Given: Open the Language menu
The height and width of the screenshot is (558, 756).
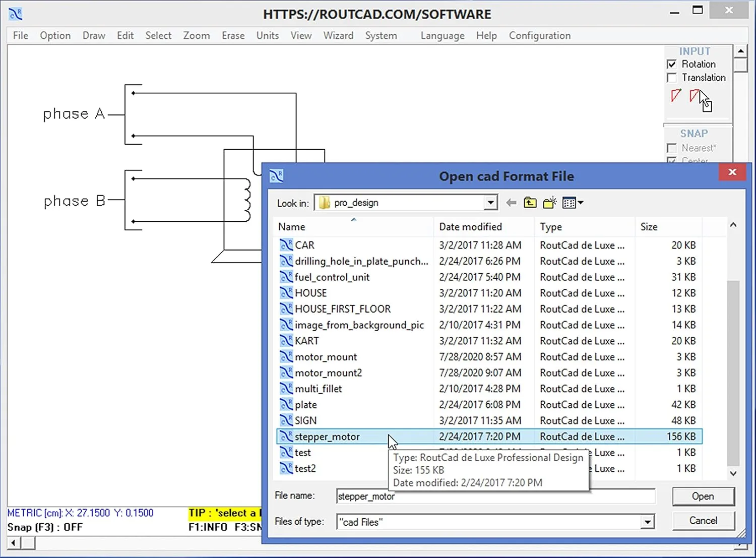Looking at the screenshot, I should [x=443, y=35].
